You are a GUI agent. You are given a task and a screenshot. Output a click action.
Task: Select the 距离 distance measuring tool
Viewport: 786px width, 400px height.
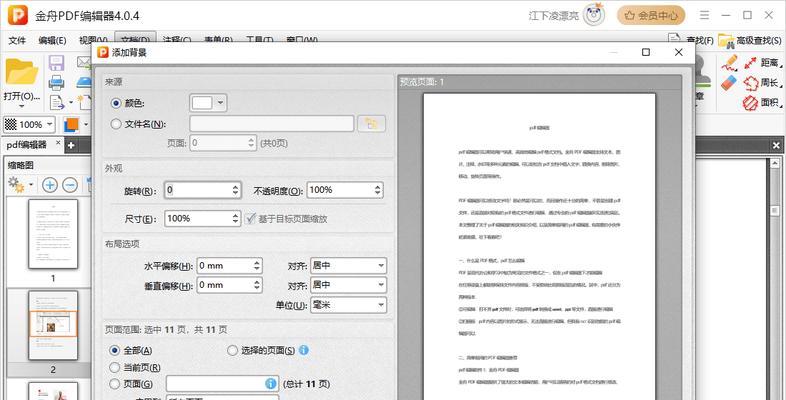pyautogui.click(x=763, y=63)
